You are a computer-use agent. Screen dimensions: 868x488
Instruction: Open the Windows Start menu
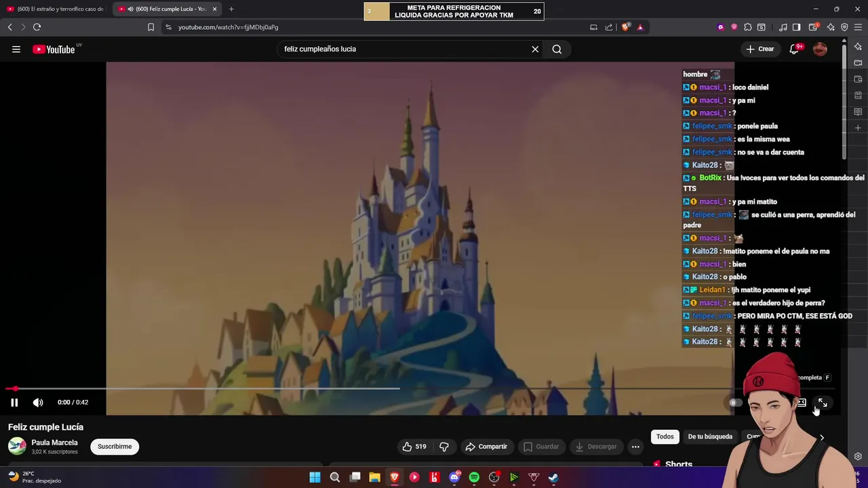pos(315,477)
